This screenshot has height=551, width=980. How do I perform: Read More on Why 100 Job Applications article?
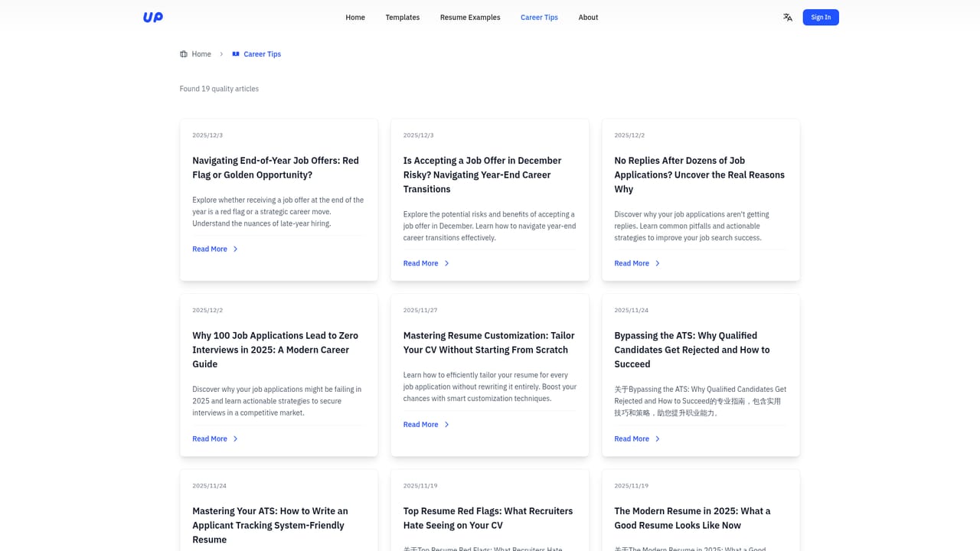pos(210,439)
